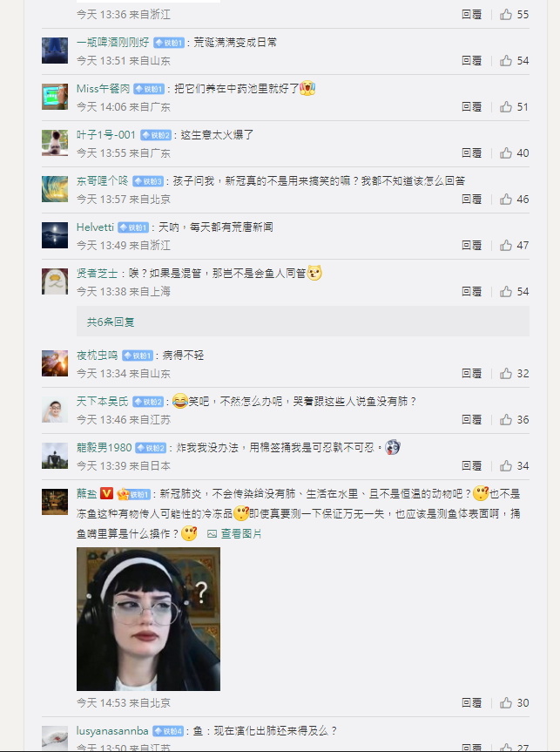Like 蘇盐's comment posted at 14:53

point(506,702)
